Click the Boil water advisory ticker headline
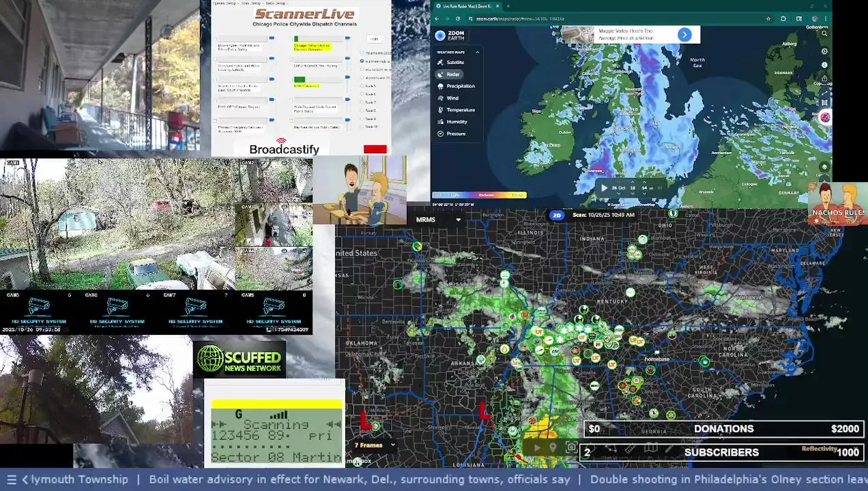The height and width of the screenshot is (491, 868). click(x=360, y=479)
